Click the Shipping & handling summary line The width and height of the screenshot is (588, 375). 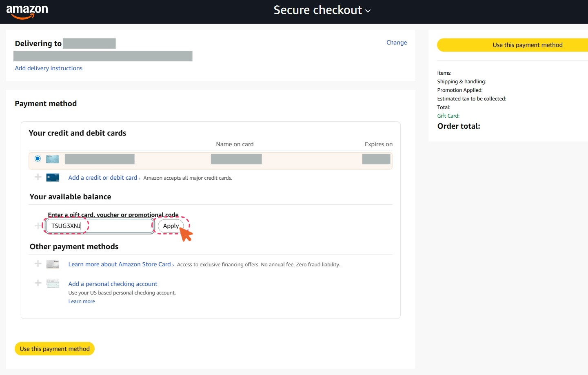point(462,82)
